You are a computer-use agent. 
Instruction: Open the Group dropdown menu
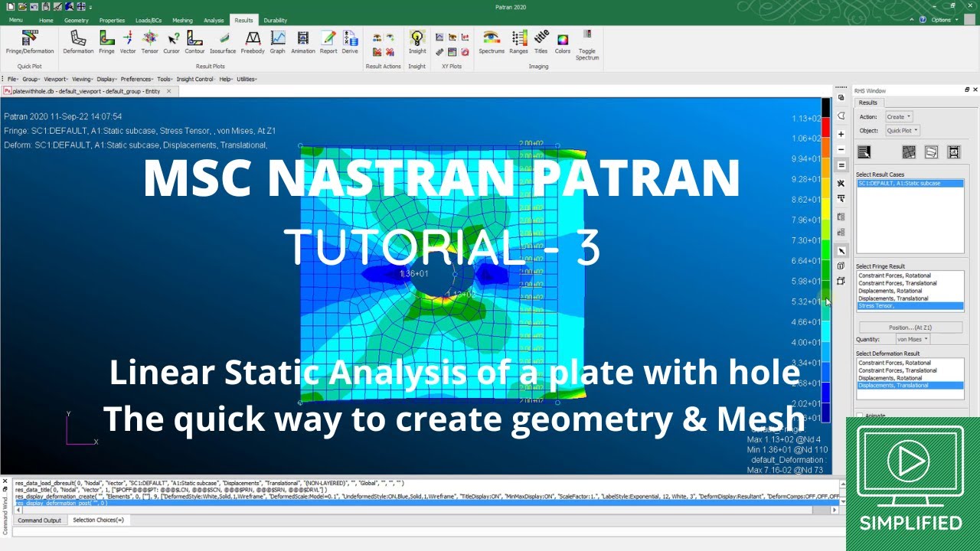(x=31, y=79)
